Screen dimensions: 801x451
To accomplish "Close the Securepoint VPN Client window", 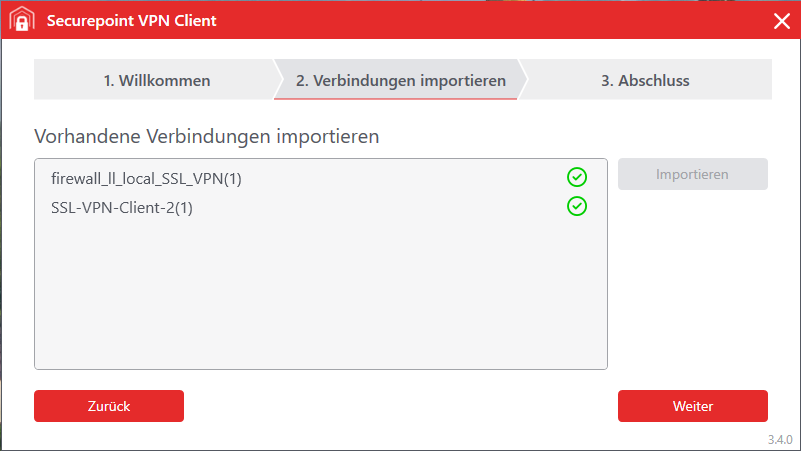I will click(x=781, y=20).
